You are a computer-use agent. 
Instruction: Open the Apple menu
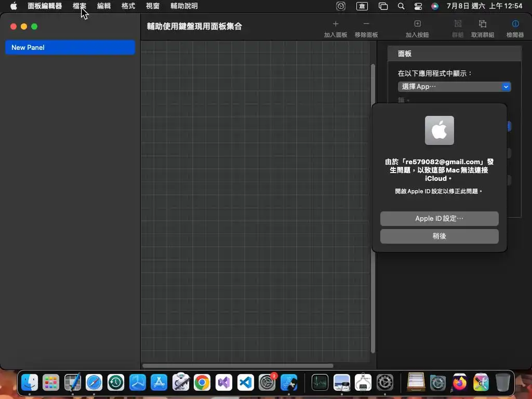pyautogui.click(x=14, y=6)
